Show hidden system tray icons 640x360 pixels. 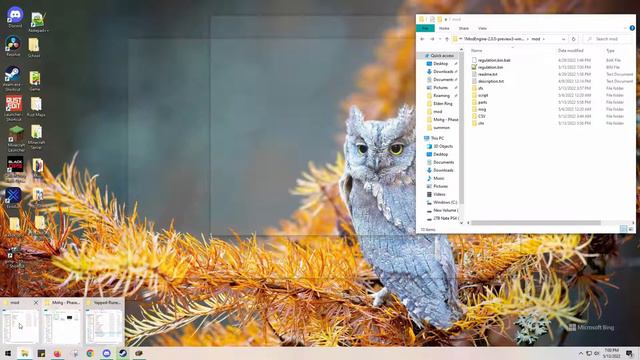coord(580,353)
